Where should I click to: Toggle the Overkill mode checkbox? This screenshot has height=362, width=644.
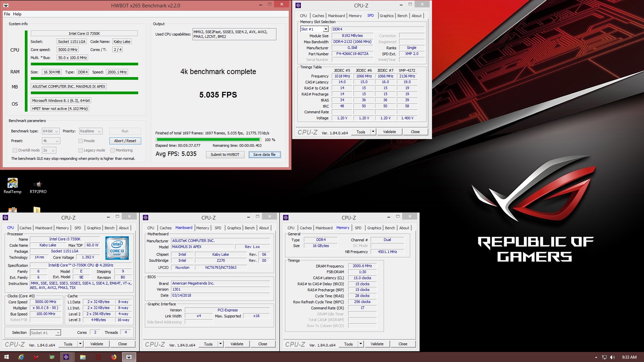coord(15,150)
